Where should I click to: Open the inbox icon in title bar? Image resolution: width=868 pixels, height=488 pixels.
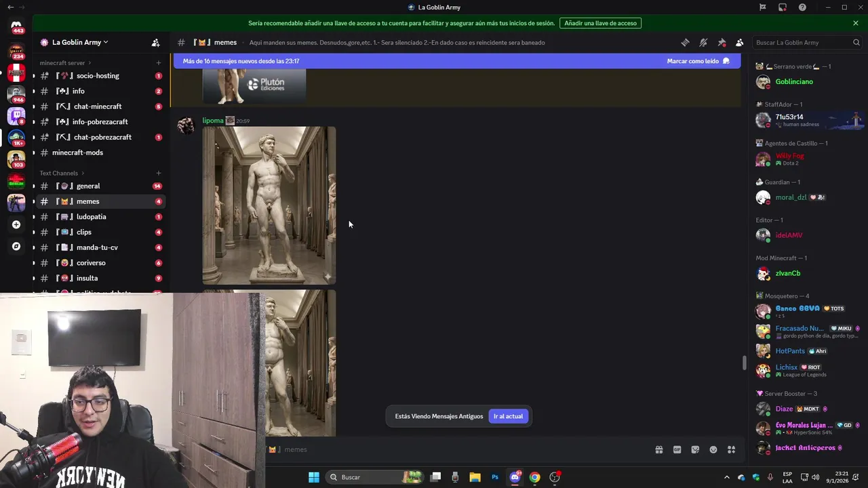[x=783, y=7]
